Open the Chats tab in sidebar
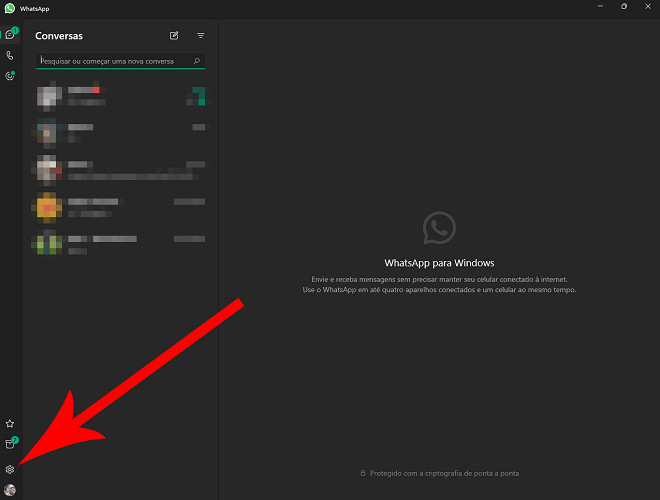The image size is (660, 500). coord(10,35)
